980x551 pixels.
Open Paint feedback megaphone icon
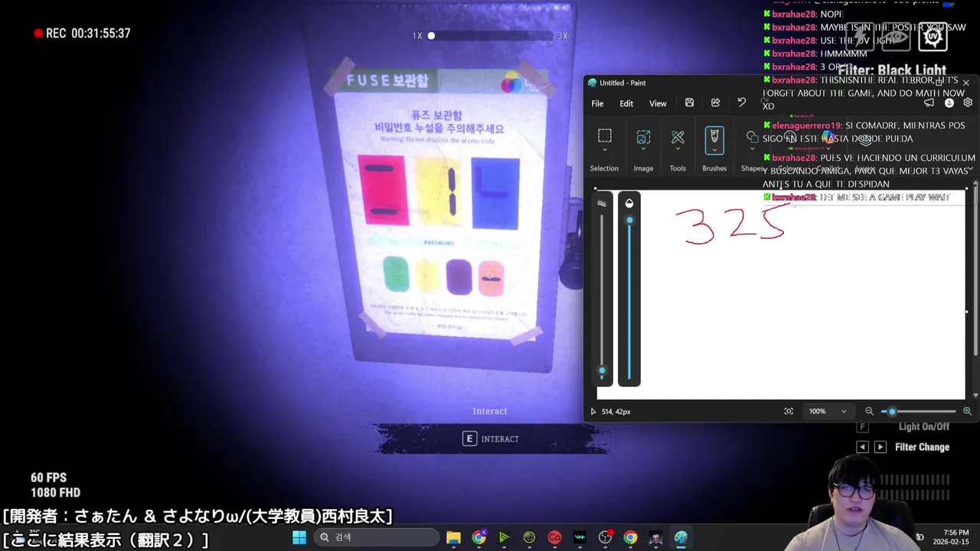click(929, 103)
